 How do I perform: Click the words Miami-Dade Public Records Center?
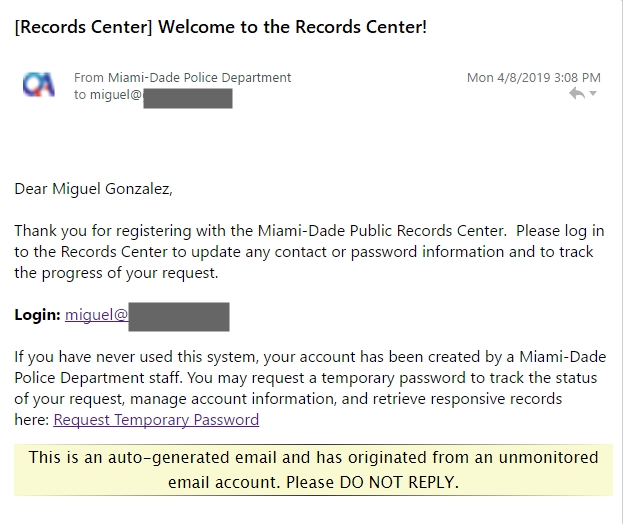tap(381, 231)
